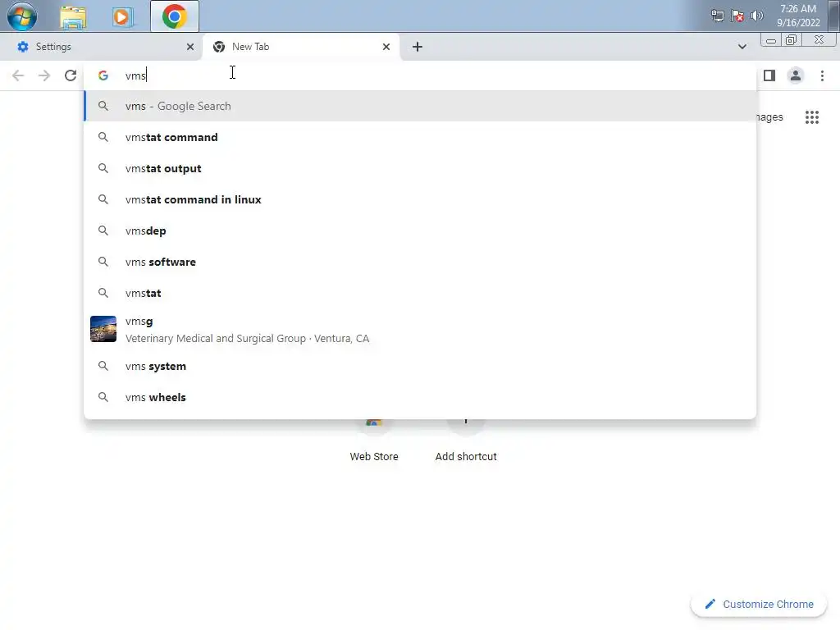Open the vmsg Veterinary Medical suggestion
The height and width of the screenshot is (630, 840).
point(420,330)
